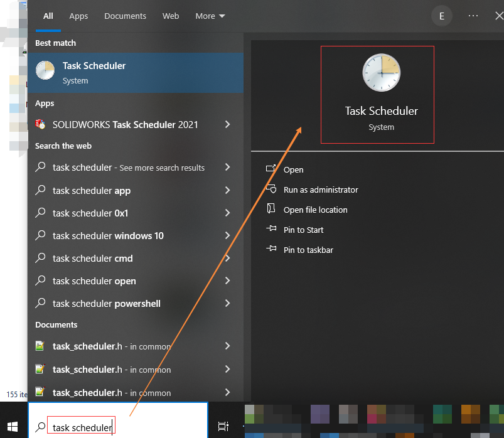This screenshot has width=504, height=438.
Task: Click the magnifier icon in the search box
Action: [x=40, y=427]
